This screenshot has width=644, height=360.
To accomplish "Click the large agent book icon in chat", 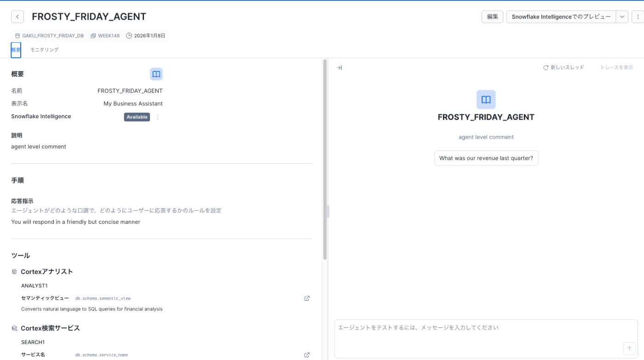I will click(x=486, y=100).
